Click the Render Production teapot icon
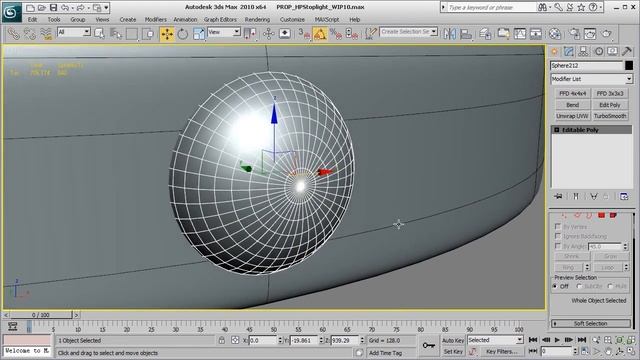 pos(607,34)
